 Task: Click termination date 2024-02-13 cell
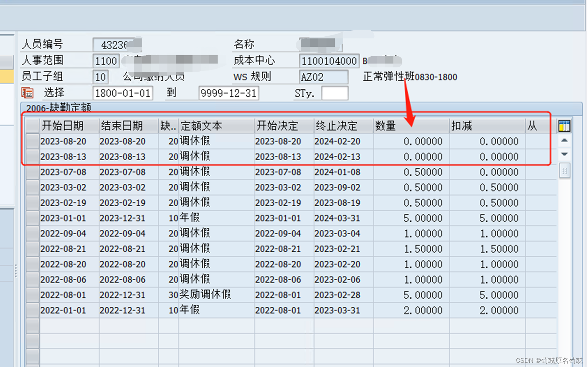pos(344,157)
